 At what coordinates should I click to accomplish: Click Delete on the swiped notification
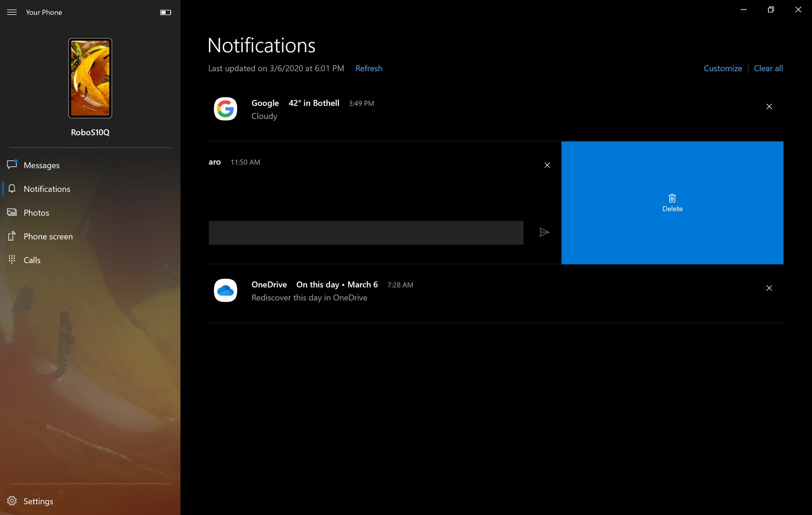672,203
